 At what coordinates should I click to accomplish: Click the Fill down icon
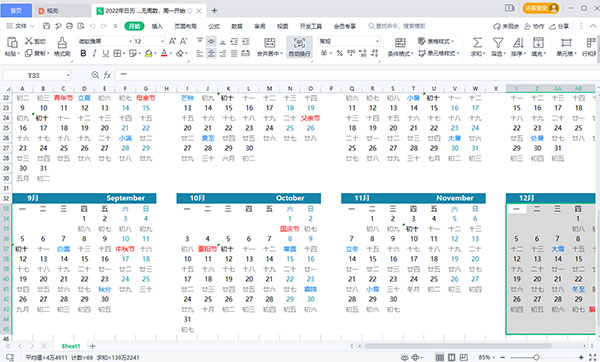[538, 42]
